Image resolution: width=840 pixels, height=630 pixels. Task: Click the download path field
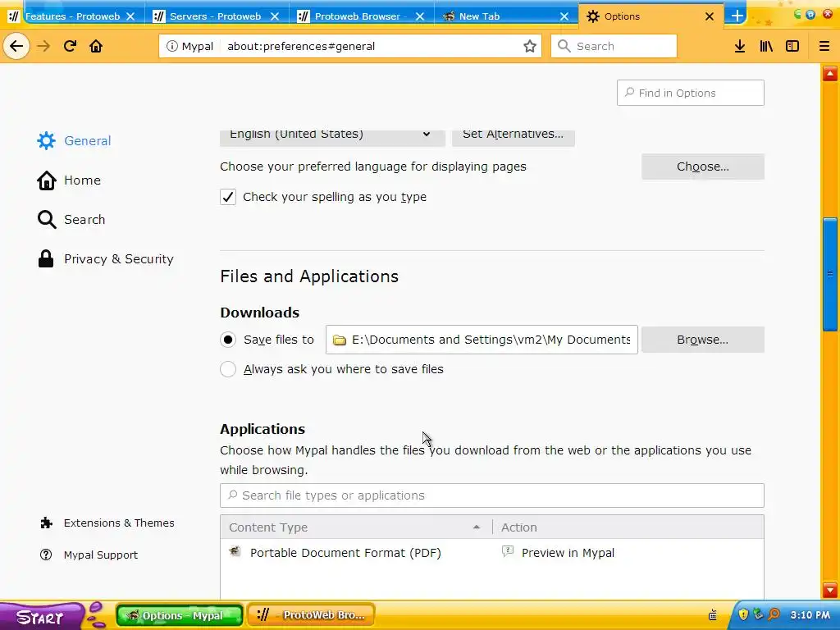pyautogui.click(x=482, y=340)
